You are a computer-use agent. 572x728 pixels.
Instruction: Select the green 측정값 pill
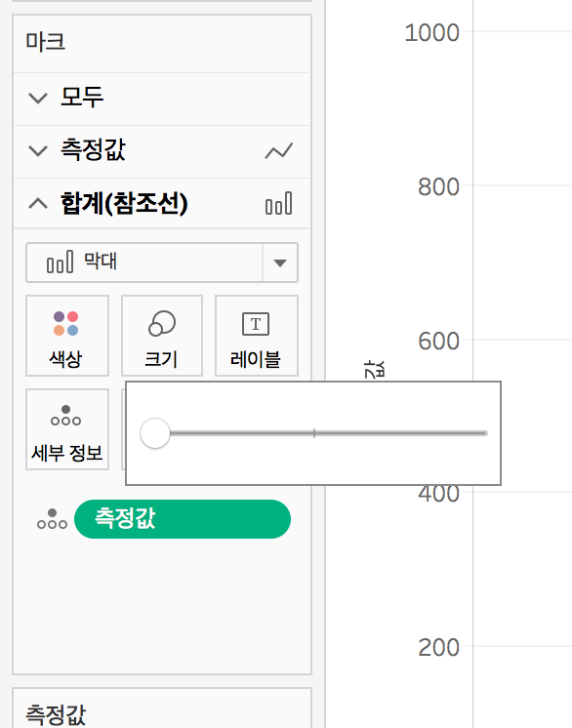point(183,519)
